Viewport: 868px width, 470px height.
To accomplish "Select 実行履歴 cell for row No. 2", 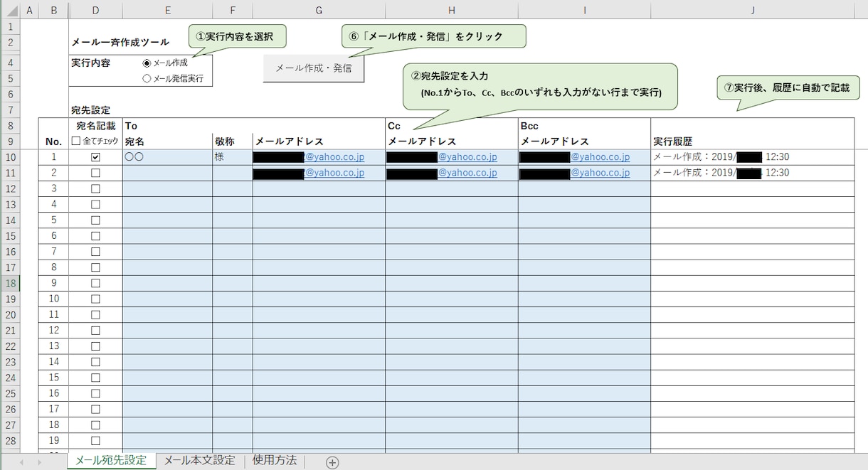I will point(752,173).
